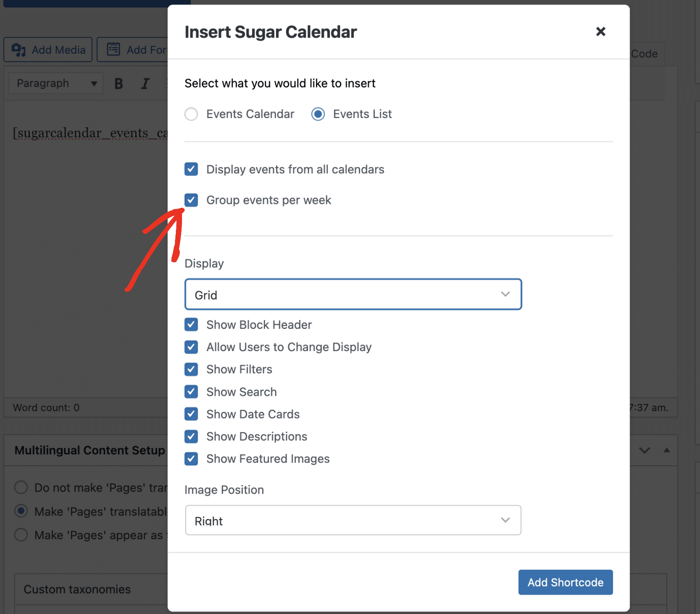The height and width of the screenshot is (614, 700).
Task: Open the Display dropdown set to Grid
Action: [353, 294]
